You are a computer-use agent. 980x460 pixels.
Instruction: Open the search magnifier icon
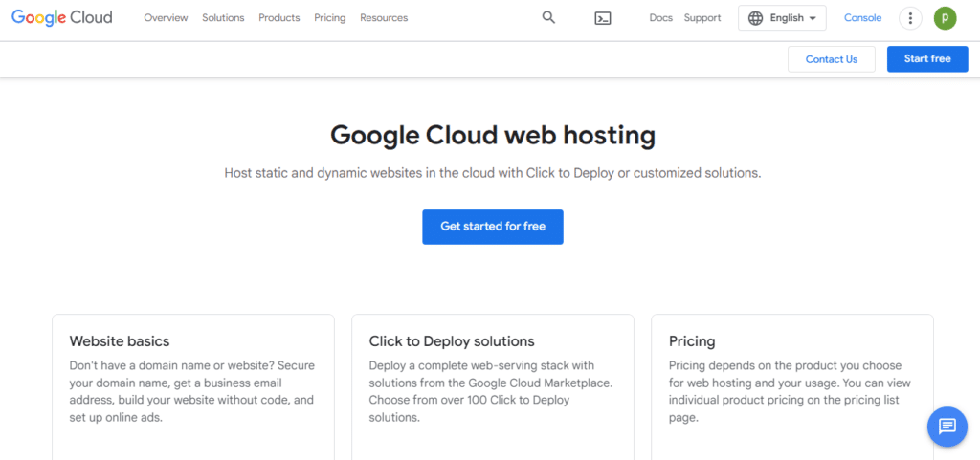point(548,17)
